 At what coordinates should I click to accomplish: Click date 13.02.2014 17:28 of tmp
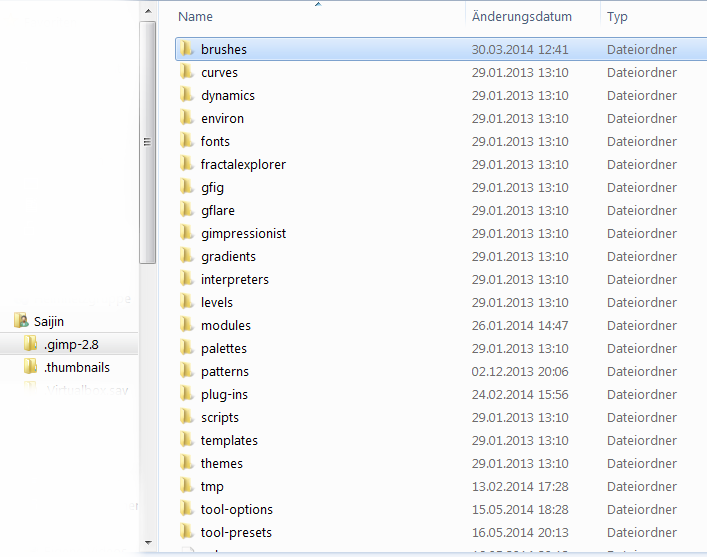(520, 487)
